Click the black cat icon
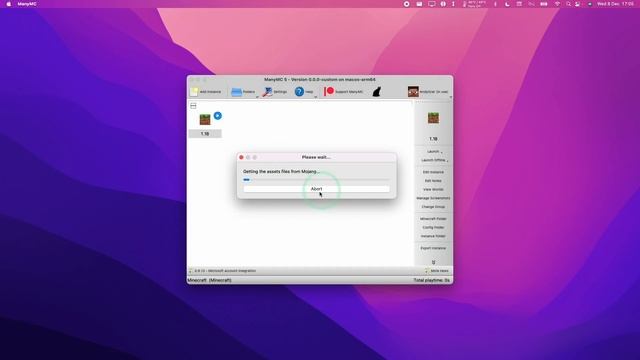The image size is (640, 360). 376,92
